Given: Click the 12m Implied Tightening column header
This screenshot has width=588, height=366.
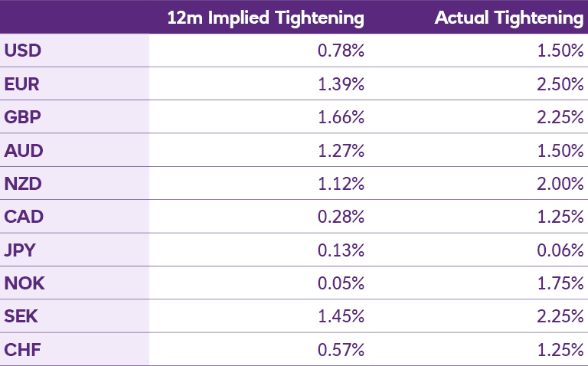Looking at the screenshot, I should (x=266, y=18).
